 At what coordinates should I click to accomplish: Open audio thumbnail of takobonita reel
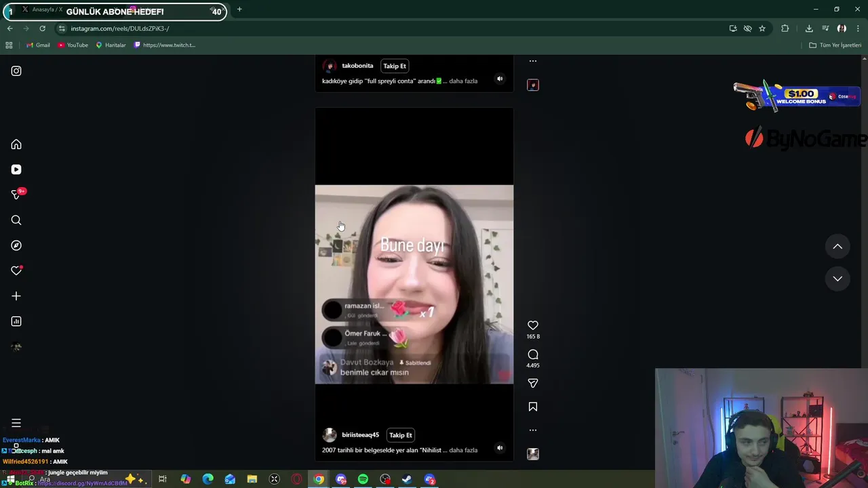click(x=533, y=85)
